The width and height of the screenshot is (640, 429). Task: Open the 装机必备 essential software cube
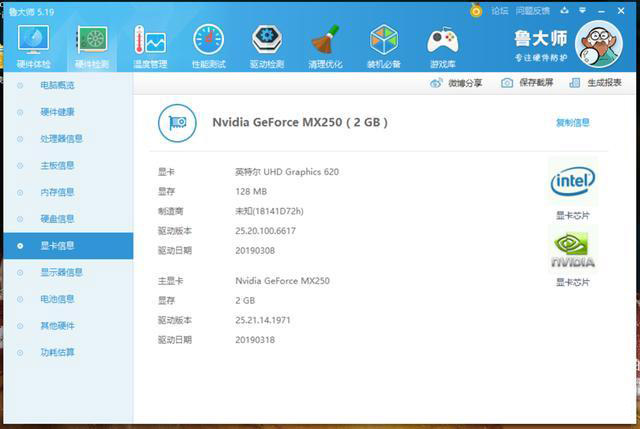click(x=384, y=46)
